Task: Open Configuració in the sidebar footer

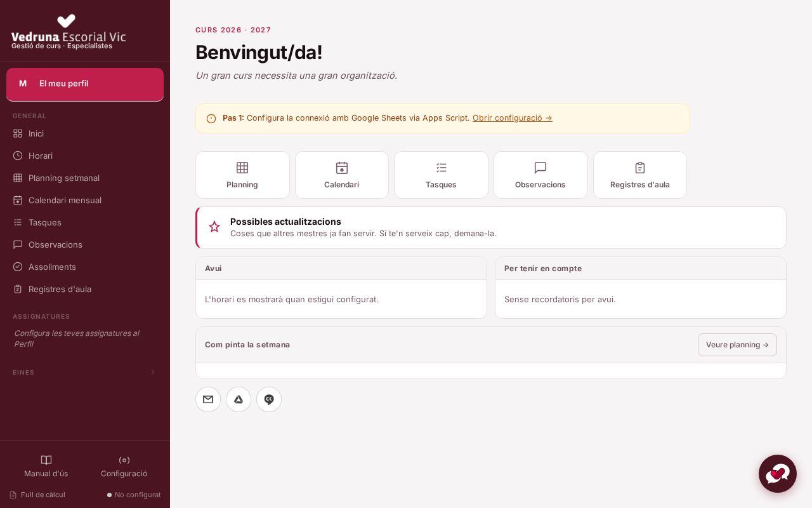Action: 124,466
